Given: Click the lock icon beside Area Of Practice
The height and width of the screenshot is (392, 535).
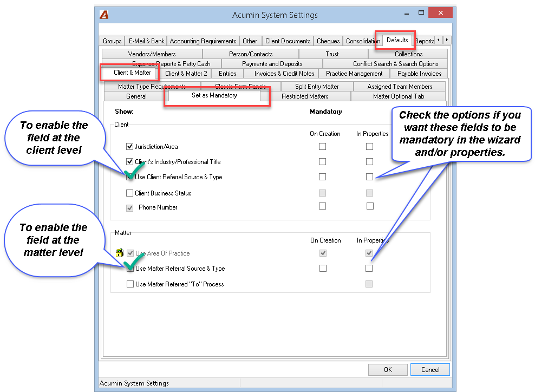Looking at the screenshot, I should point(119,253).
